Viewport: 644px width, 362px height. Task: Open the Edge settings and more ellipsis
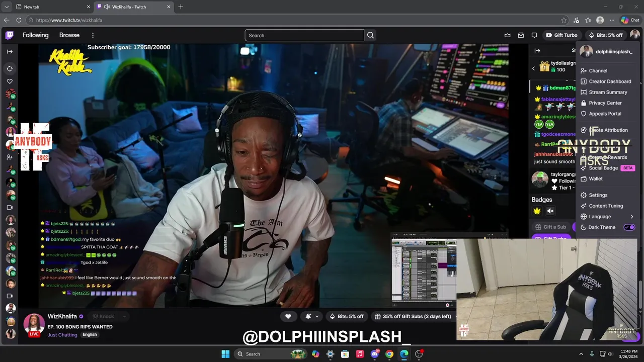click(612, 20)
